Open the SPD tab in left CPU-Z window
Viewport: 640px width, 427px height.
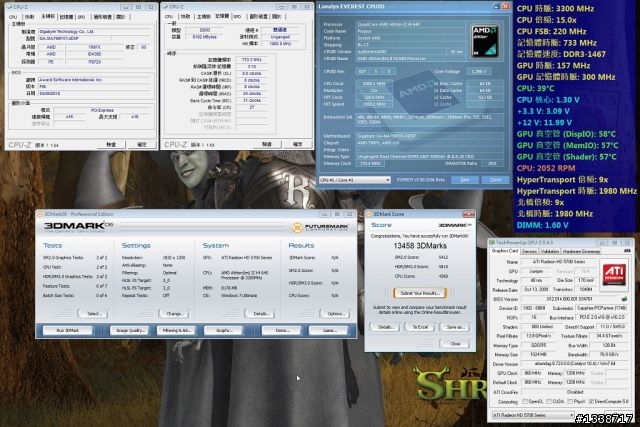click(82, 17)
